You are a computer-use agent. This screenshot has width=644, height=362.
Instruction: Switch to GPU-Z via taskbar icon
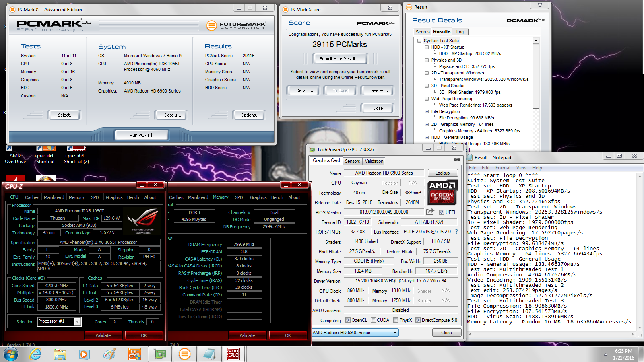coord(160,354)
